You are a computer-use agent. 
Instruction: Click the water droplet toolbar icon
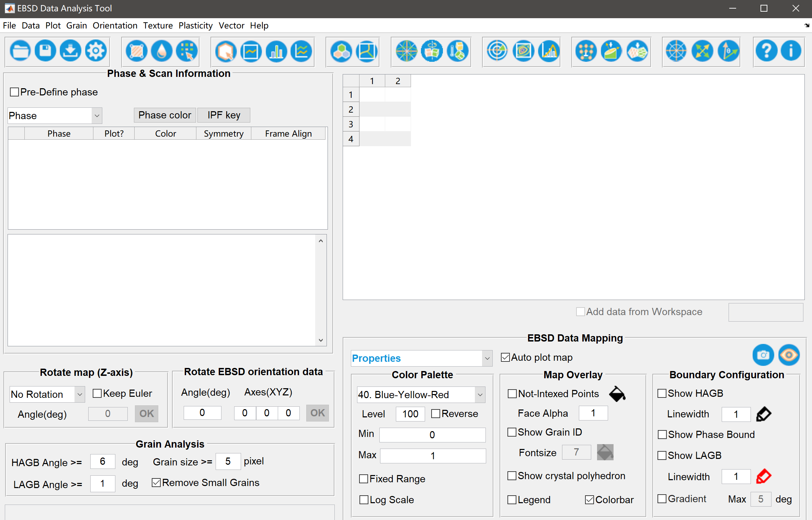tap(162, 51)
